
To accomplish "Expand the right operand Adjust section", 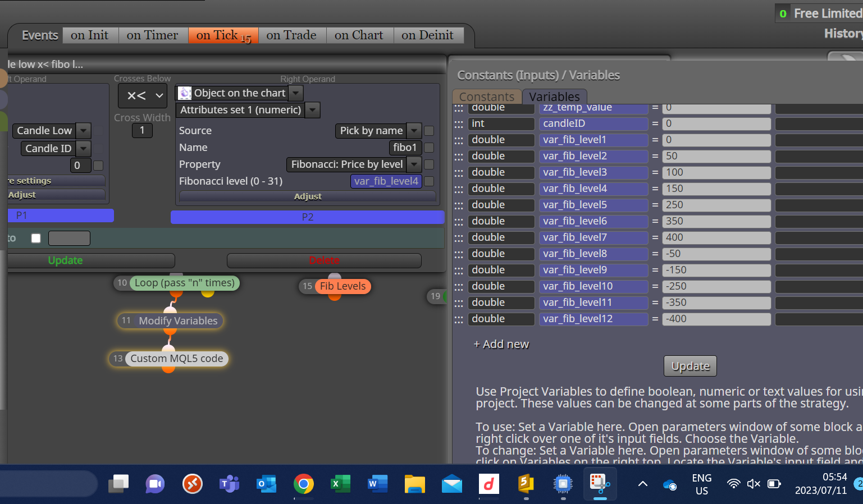I will (308, 196).
